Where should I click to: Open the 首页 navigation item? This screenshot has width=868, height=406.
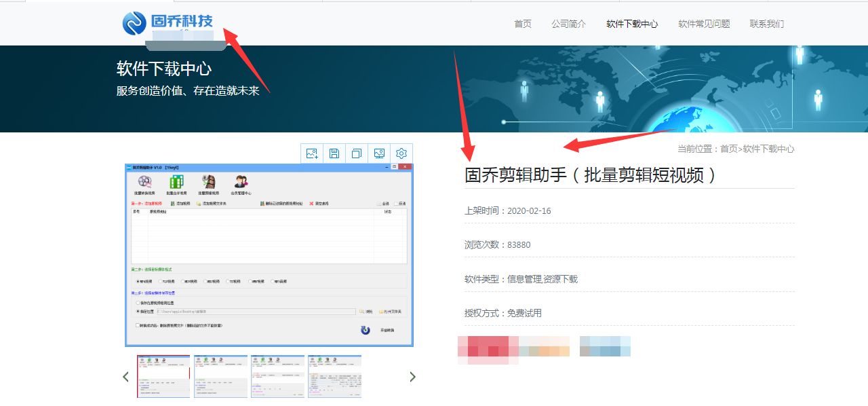[x=523, y=24]
